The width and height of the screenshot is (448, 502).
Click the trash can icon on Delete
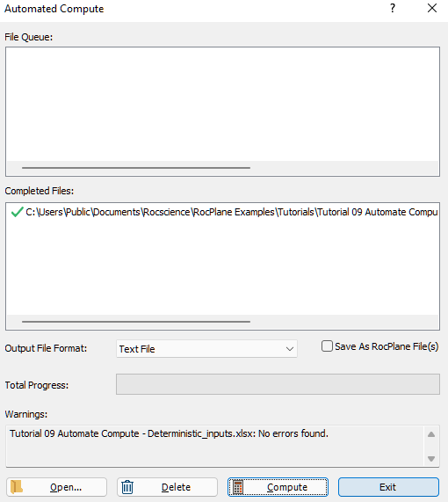point(127,487)
